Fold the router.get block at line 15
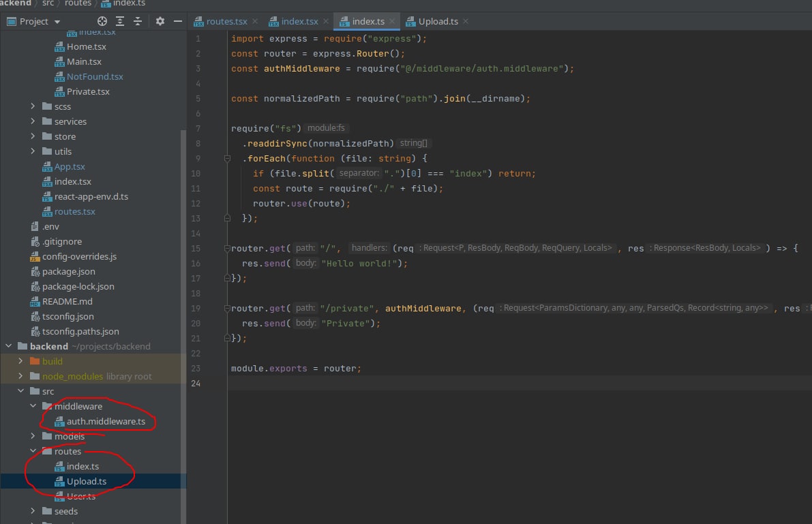This screenshot has height=524, width=812. click(x=228, y=249)
